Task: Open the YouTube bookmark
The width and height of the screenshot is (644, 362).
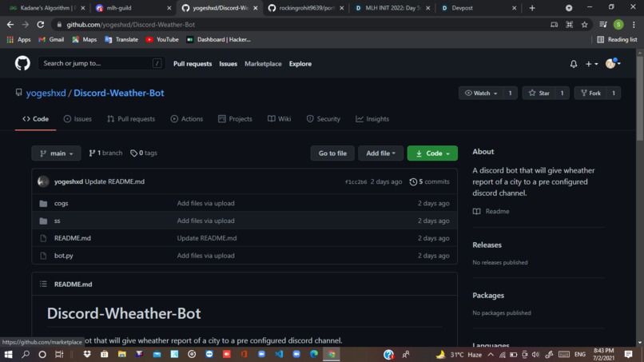Action: pos(162,39)
